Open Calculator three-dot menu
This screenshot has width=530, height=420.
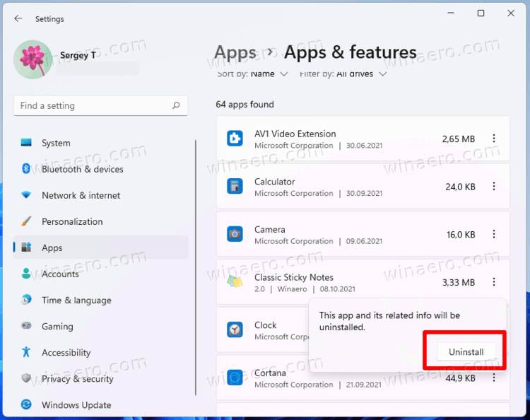click(x=494, y=187)
